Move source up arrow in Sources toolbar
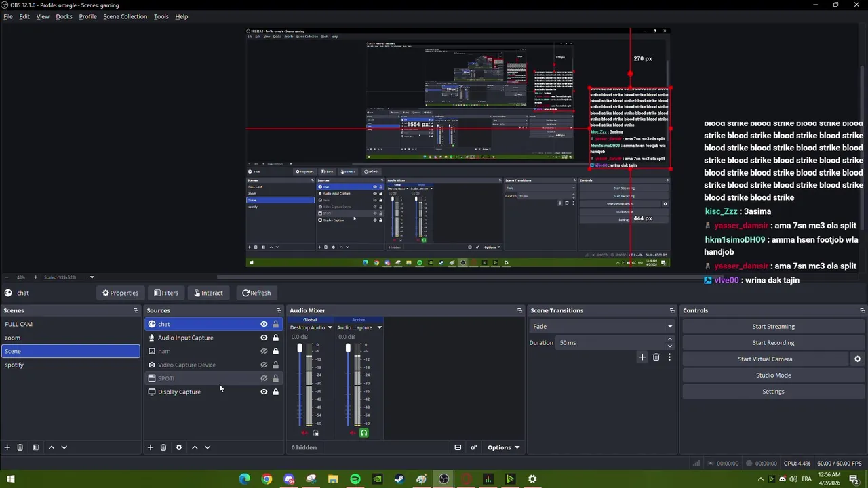Screen dimensions: 868x488 pos(195,447)
